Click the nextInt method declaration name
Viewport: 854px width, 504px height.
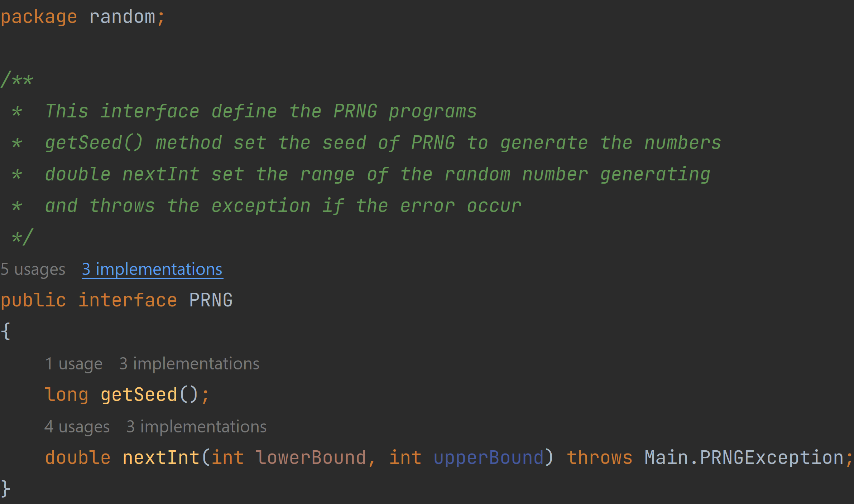coord(161,458)
